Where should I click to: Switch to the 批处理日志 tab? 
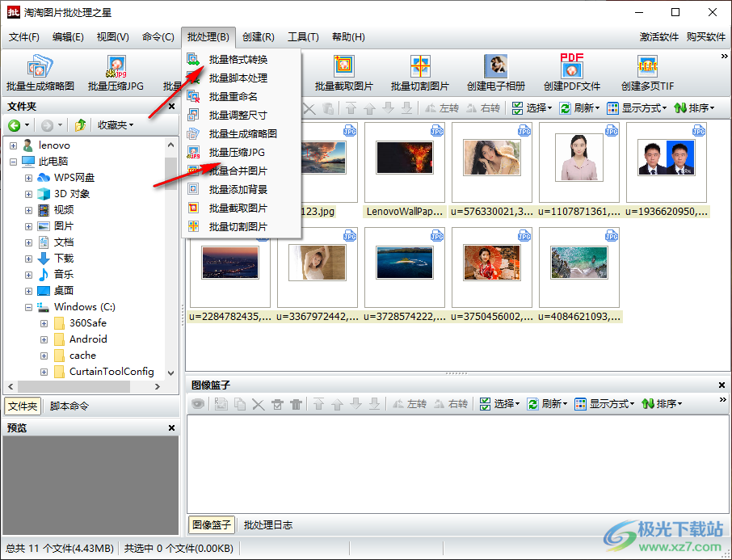pyautogui.click(x=268, y=525)
